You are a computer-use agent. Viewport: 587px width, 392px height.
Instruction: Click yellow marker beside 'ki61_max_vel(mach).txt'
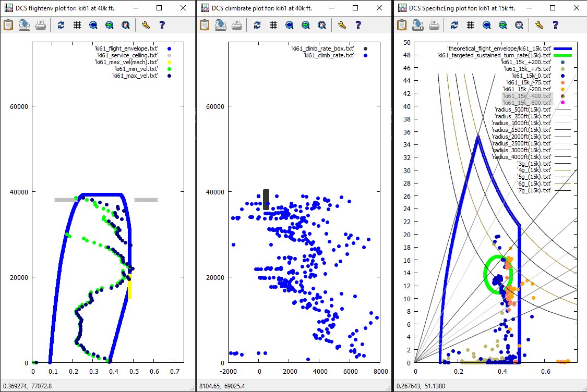tap(169, 62)
